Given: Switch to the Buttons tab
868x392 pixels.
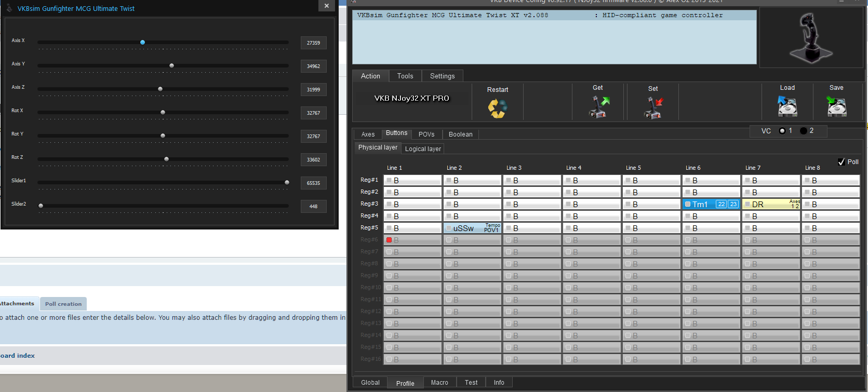Looking at the screenshot, I should click(x=396, y=133).
